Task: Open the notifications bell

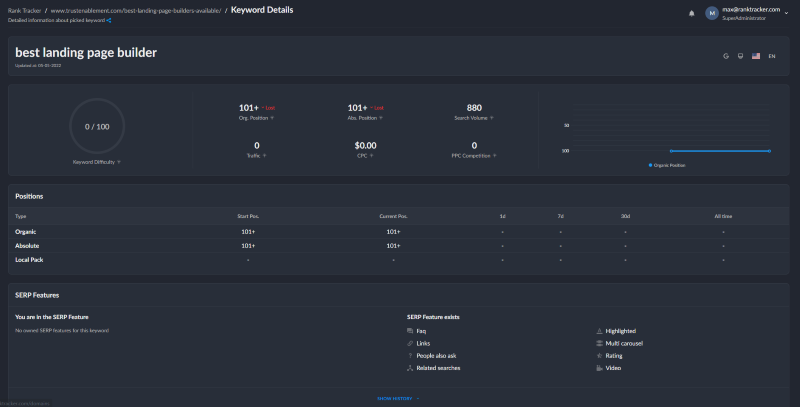Action: 691,14
